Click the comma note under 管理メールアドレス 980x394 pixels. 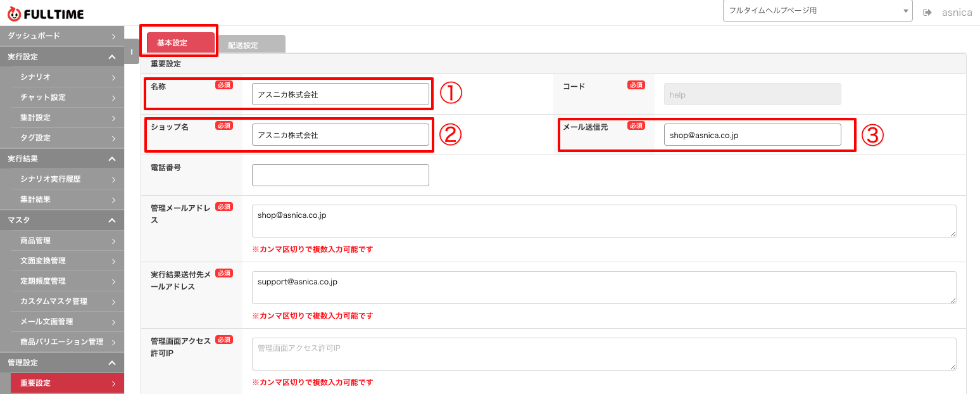(313, 250)
